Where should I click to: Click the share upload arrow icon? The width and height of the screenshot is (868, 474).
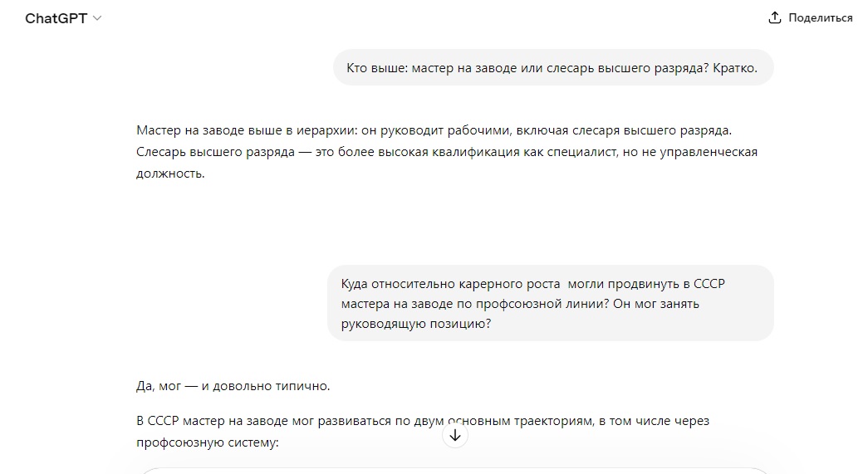tap(775, 17)
